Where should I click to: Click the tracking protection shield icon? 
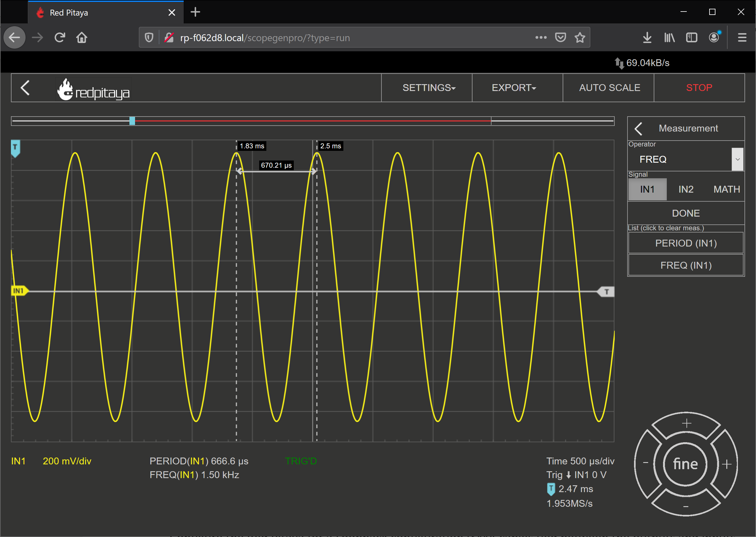click(149, 38)
